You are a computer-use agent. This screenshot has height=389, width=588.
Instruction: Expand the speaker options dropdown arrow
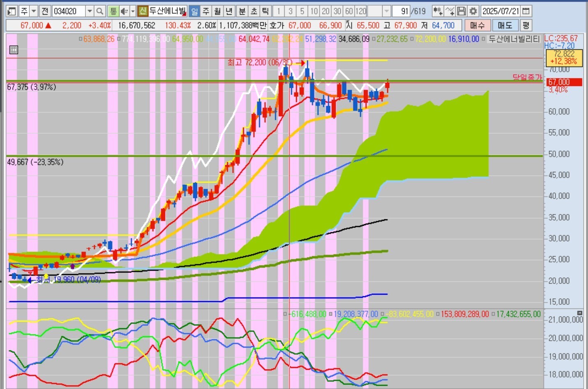pyautogui.click(x=133, y=11)
